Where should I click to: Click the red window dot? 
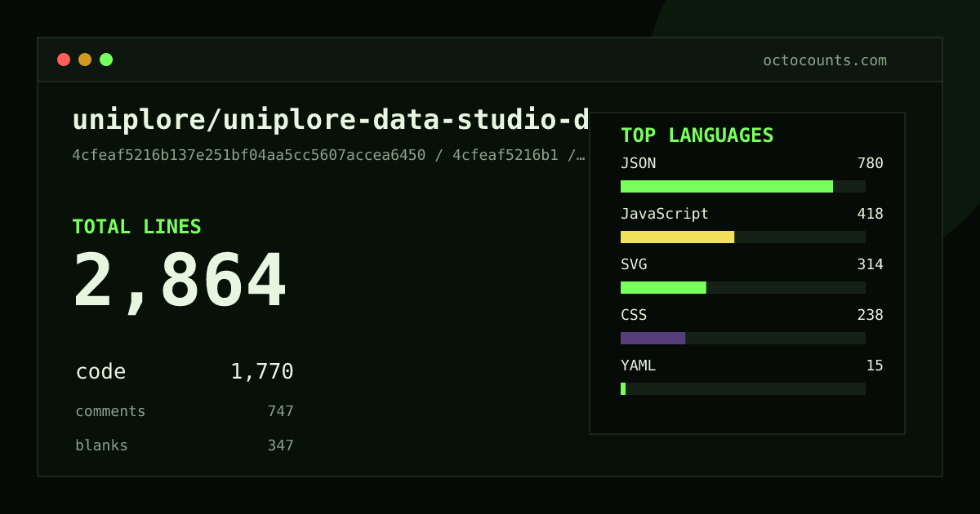pos(64,60)
